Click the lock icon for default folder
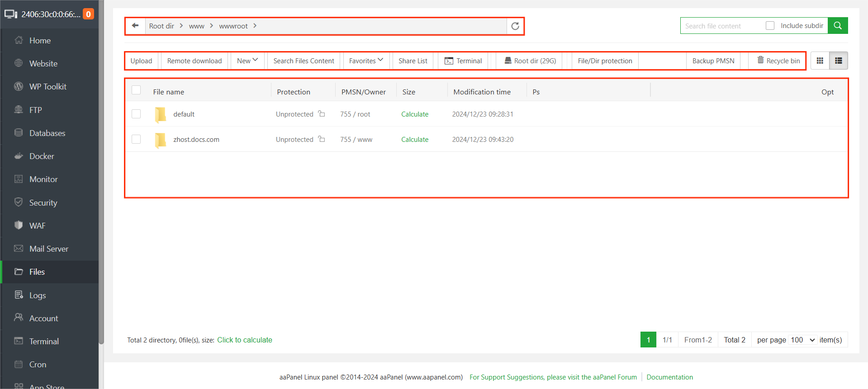The height and width of the screenshot is (389, 868). tap(322, 114)
